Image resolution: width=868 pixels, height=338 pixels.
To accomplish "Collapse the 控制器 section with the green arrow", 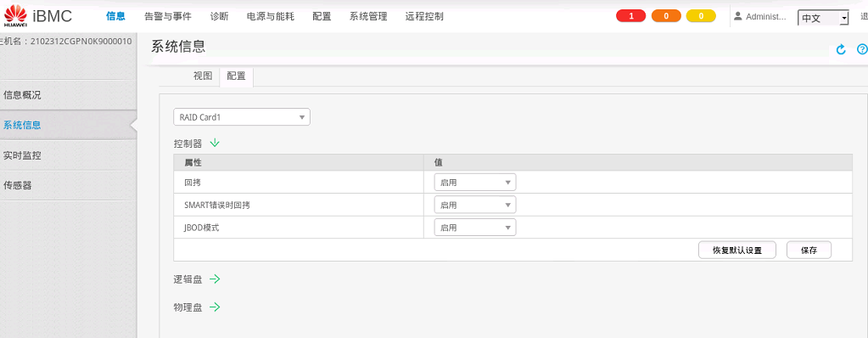I will point(215,143).
